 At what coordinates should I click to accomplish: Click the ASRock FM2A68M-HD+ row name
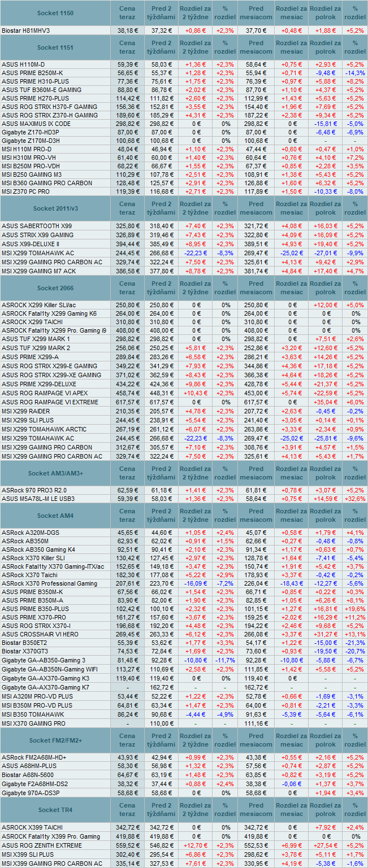click(x=34, y=757)
